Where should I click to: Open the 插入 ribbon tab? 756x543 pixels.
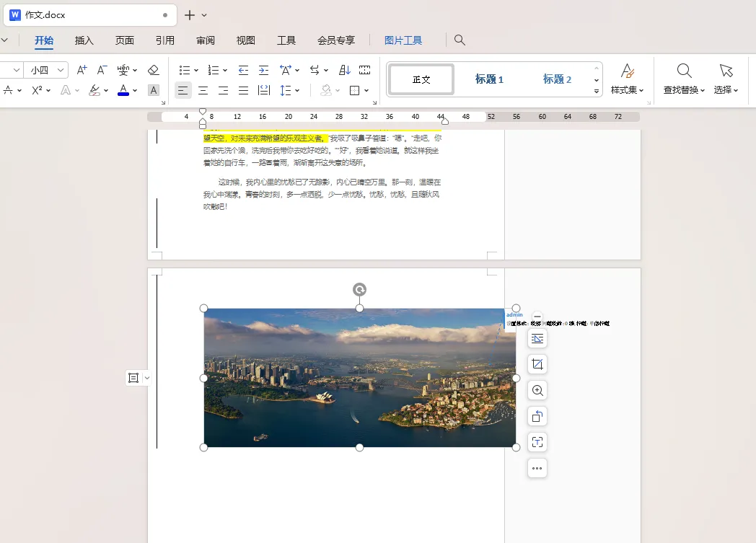pyautogui.click(x=84, y=40)
